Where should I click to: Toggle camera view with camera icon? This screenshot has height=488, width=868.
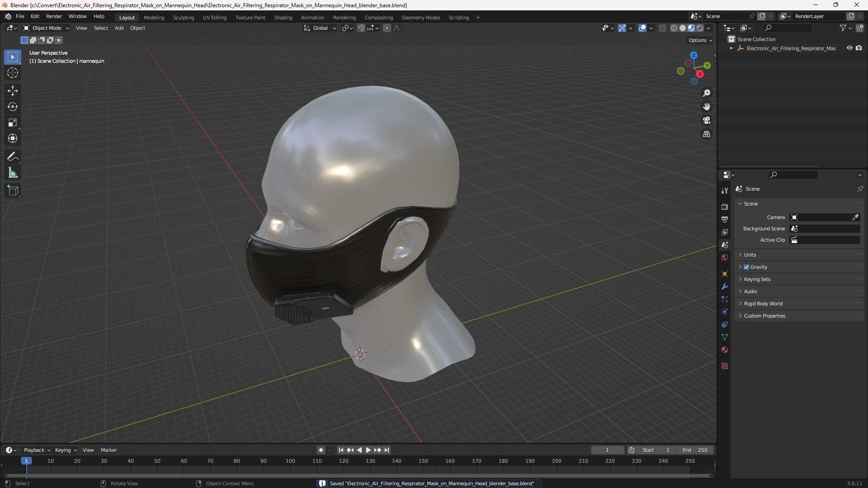pyautogui.click(x=707, y=120)
